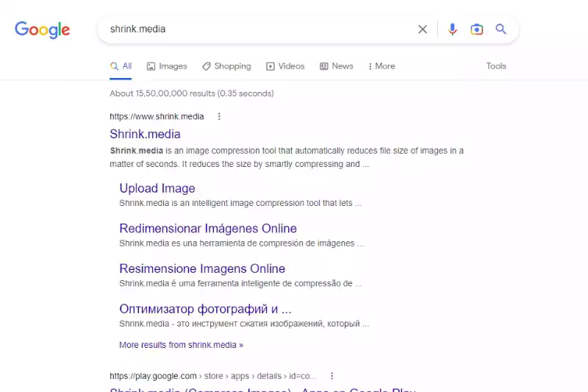
Task: Click the Shopping tag icon
Action: coord(207,66)
